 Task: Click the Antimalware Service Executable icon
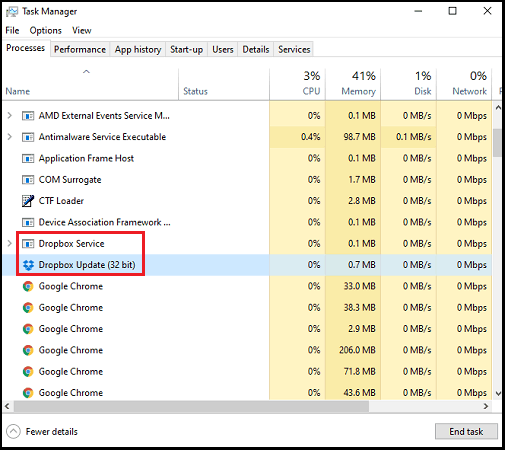tap(28, 137)
